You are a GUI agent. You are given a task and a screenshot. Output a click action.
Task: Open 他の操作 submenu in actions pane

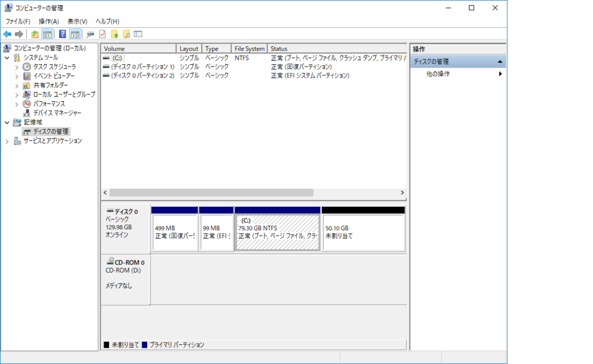tap(458, 73)
